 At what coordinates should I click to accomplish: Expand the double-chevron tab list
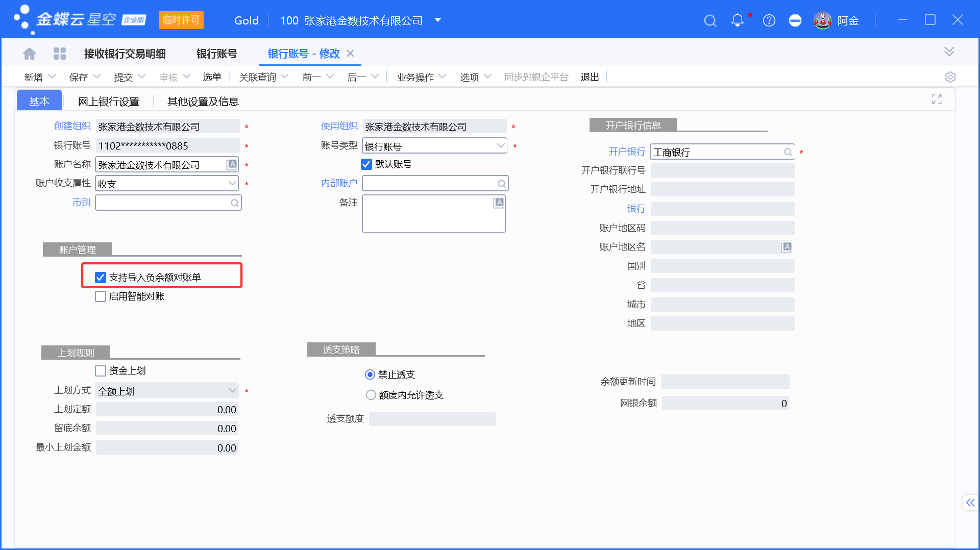949,52
